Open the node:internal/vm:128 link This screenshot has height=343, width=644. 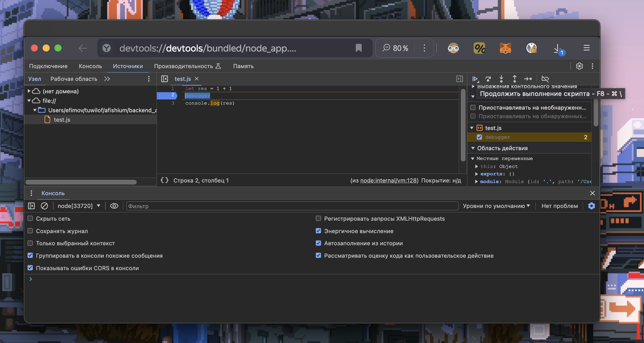(388, 180)
